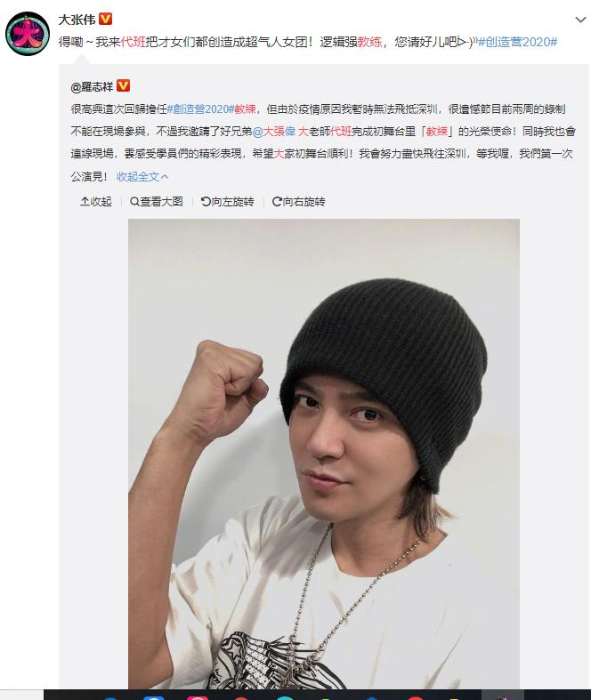Collapse the full text with 收起全文

click(x=142, y=177)
